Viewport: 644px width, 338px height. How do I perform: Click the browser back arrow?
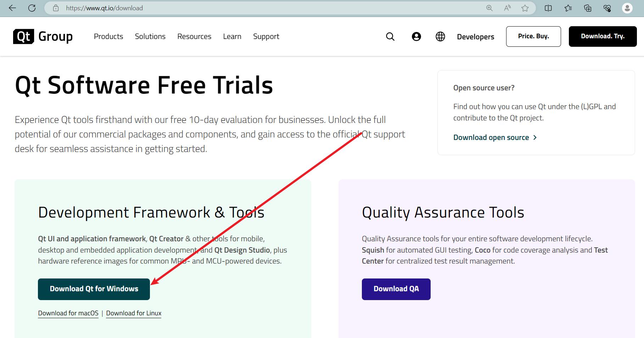pos(12,8)
